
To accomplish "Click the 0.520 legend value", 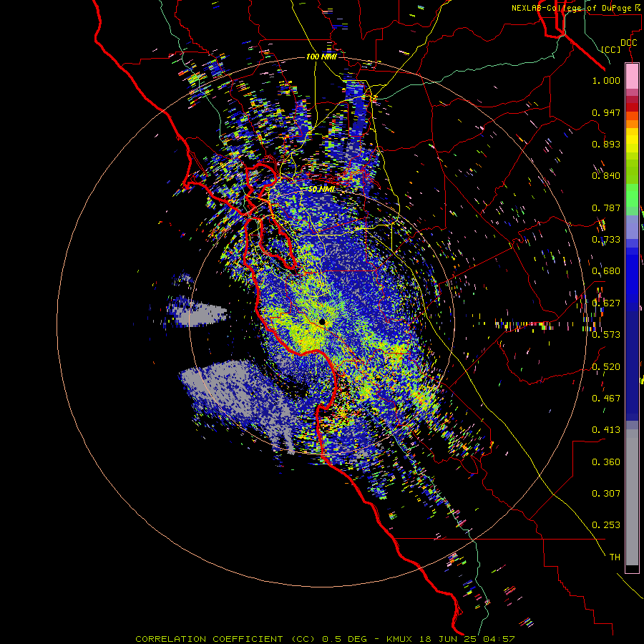I will coord(606,367).
